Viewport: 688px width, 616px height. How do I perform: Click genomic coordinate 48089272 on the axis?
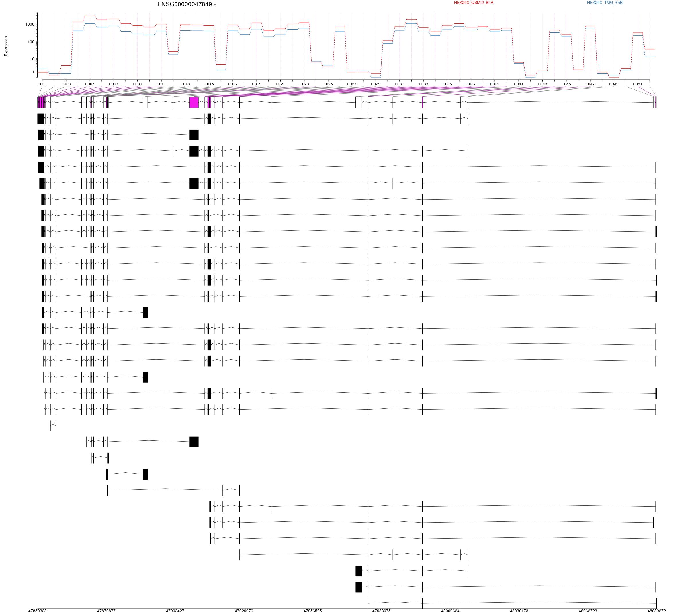click(x=656, y=611)
